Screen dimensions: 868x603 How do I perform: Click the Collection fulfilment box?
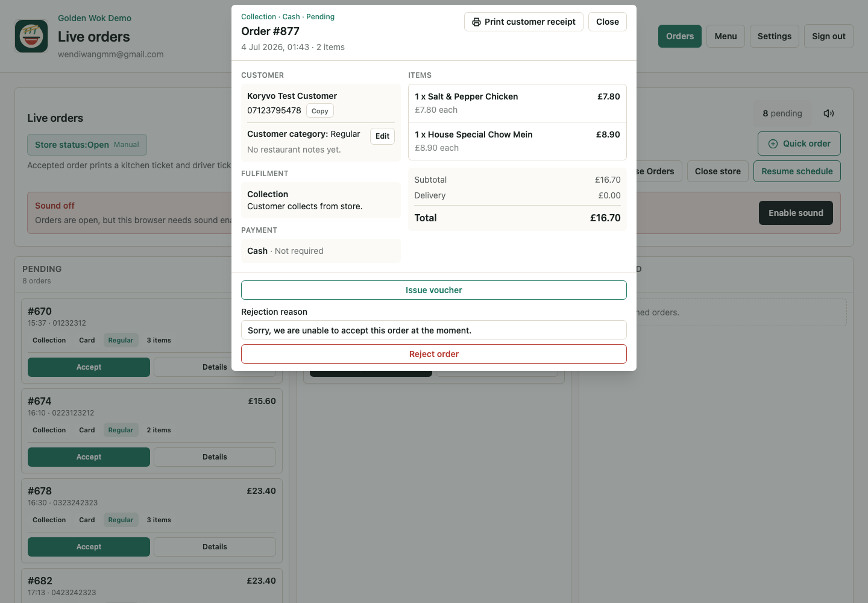[321, 200]
